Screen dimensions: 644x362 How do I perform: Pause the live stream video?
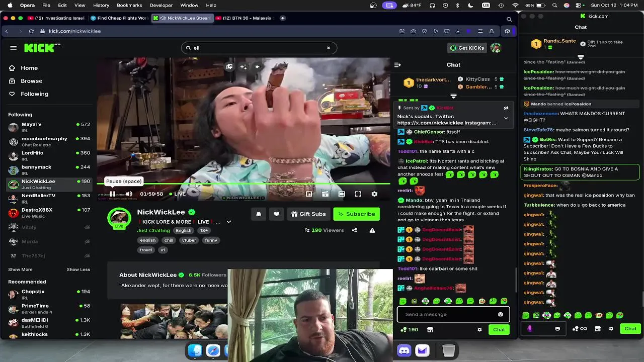point(113,194)
